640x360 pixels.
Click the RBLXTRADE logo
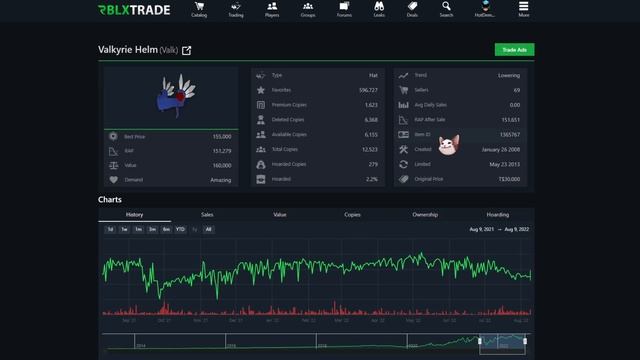point(134,10)
